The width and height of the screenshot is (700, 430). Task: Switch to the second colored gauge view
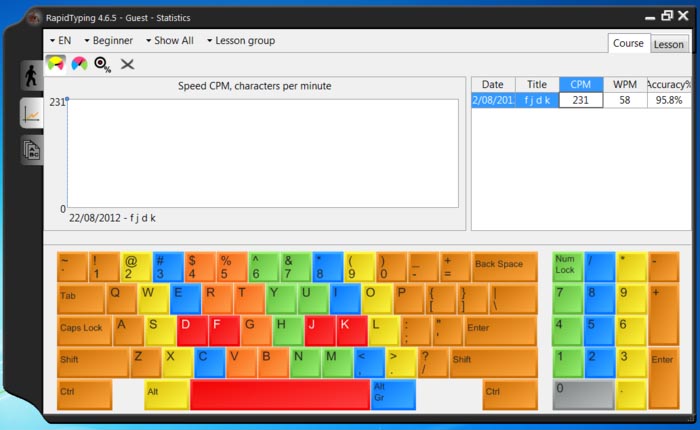(79, 64)
